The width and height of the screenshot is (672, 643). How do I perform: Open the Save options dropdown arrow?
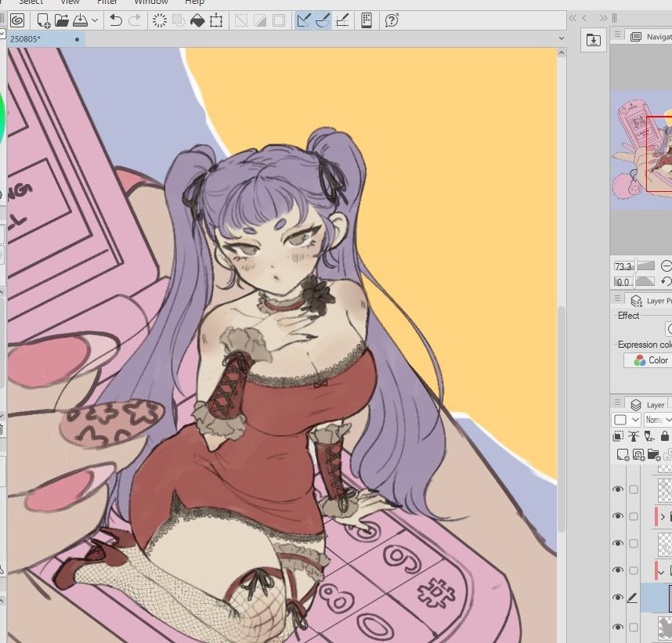tap(95, 20)
